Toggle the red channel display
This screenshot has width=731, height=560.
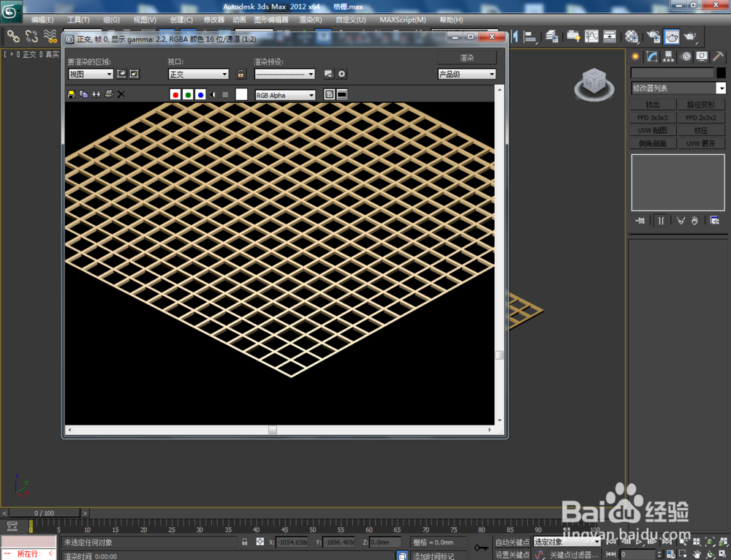click(x=175, y=94)
